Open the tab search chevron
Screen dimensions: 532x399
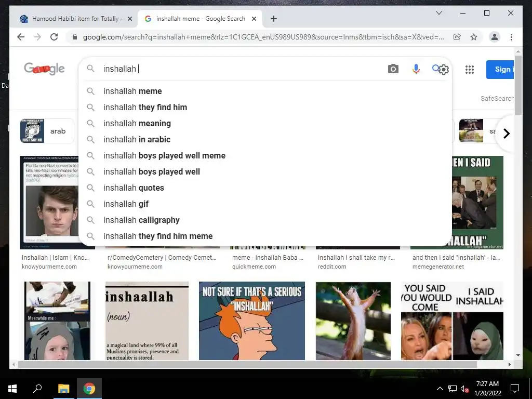(438, 13)
